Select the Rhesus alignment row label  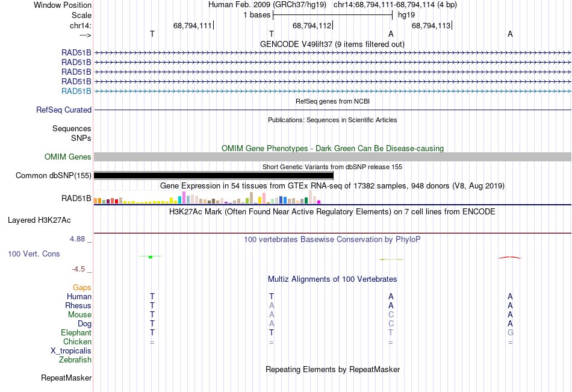[78, 306]
